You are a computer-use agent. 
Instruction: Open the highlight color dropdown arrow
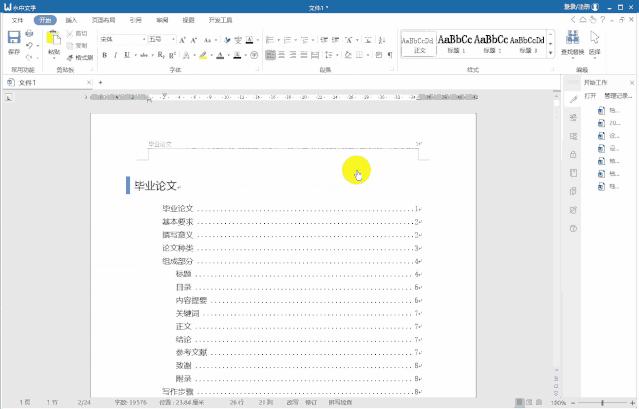(212, 55)
